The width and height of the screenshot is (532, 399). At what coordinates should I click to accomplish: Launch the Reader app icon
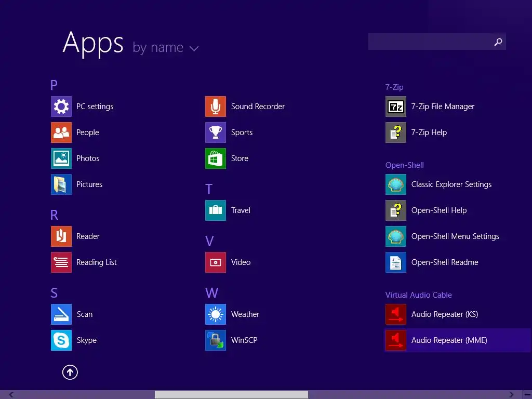click(x=61, y=236)
